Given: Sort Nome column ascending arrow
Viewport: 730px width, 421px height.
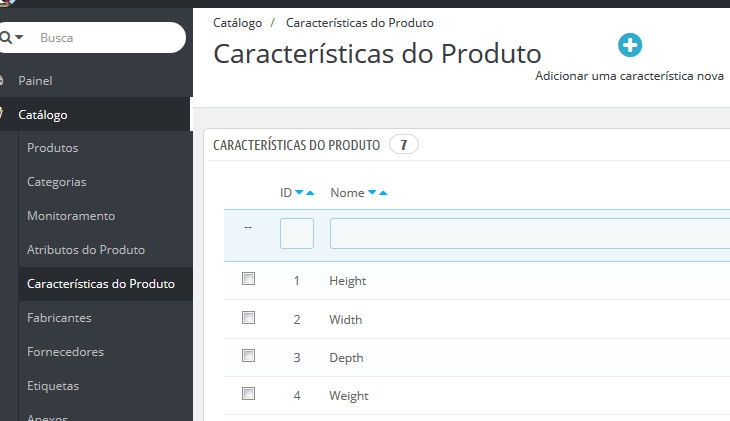Looking at the screenshot, I should tap(383, 192).
